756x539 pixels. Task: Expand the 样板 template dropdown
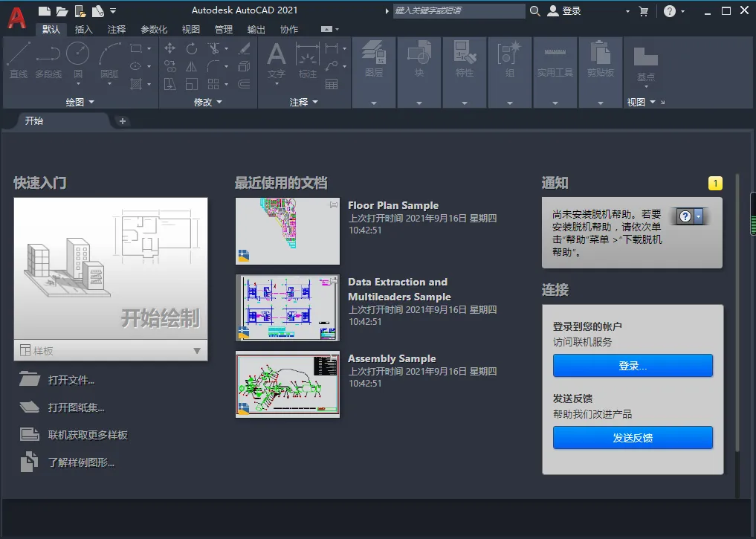[x=196, y=349]
